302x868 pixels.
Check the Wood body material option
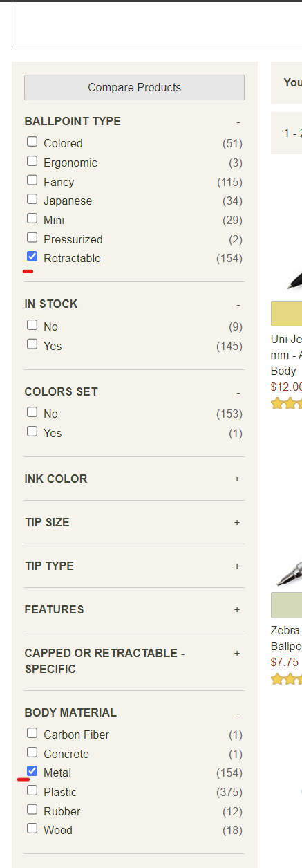point(32,829)
